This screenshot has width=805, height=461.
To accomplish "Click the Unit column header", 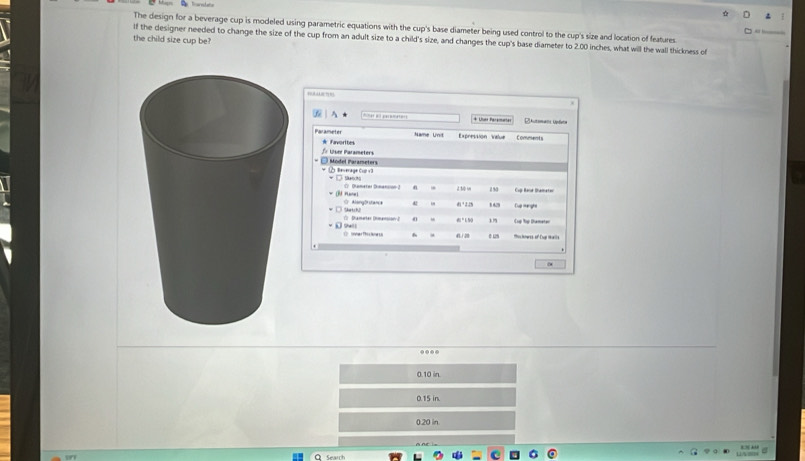I will 438,135.
